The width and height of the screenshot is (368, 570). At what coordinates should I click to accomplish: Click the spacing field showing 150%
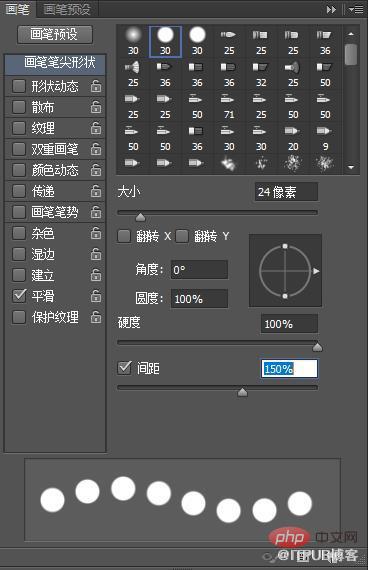[289, 369]
